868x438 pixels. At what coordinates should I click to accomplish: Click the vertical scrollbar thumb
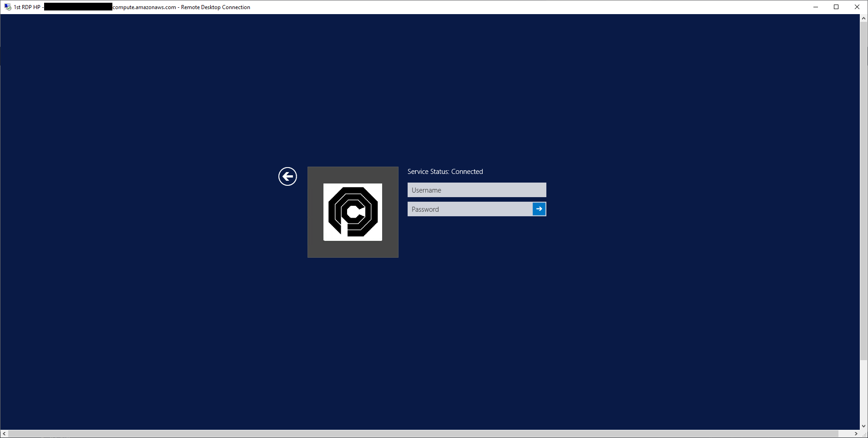[x=863, y=191]
